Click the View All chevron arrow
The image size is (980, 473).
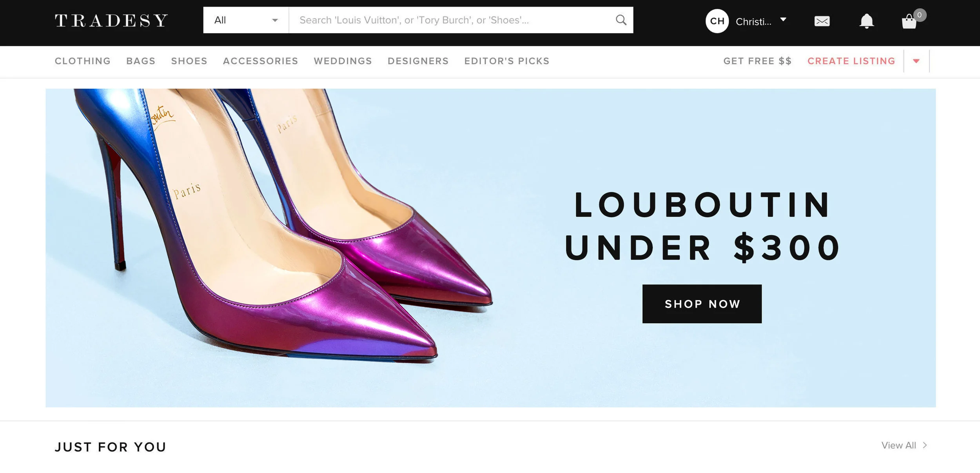coord(925,445)
